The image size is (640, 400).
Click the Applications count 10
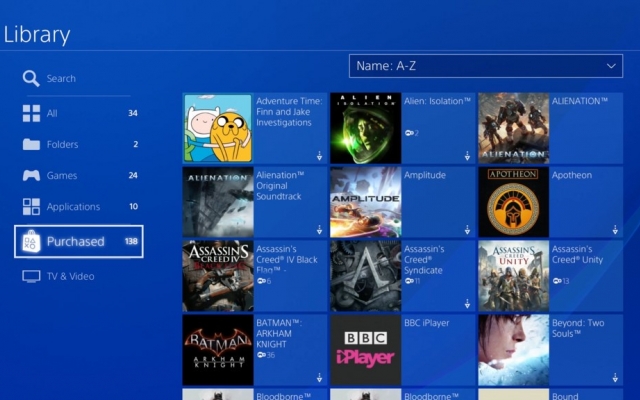click(x=133, y=207)
